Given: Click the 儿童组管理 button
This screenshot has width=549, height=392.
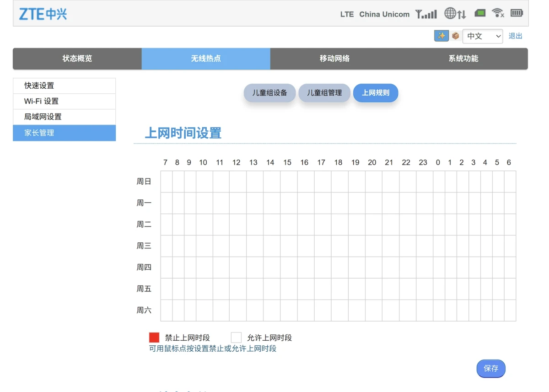Looking at the screenshot, I should [324, 93].
